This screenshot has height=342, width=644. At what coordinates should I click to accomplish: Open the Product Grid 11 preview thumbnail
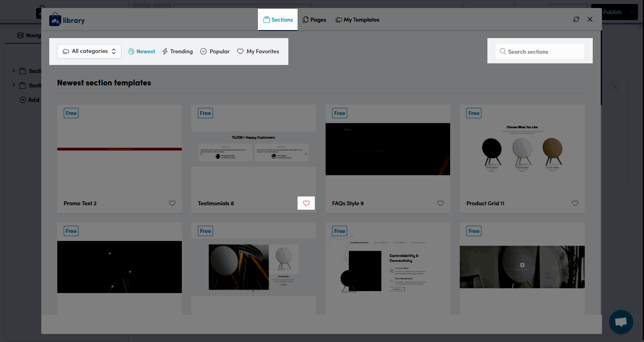pyautogui.click(x=522, y=149)
